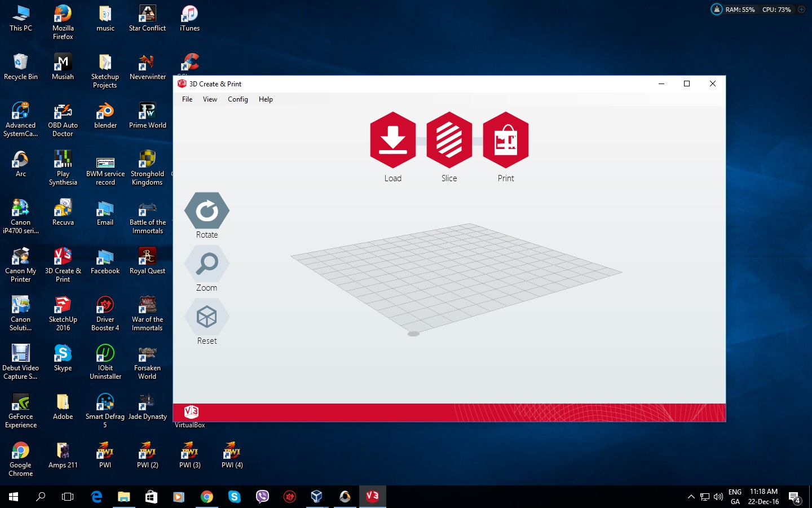Select the Rotate view tool
Viewport: 812px width, 508px height.
pos(206,211)
